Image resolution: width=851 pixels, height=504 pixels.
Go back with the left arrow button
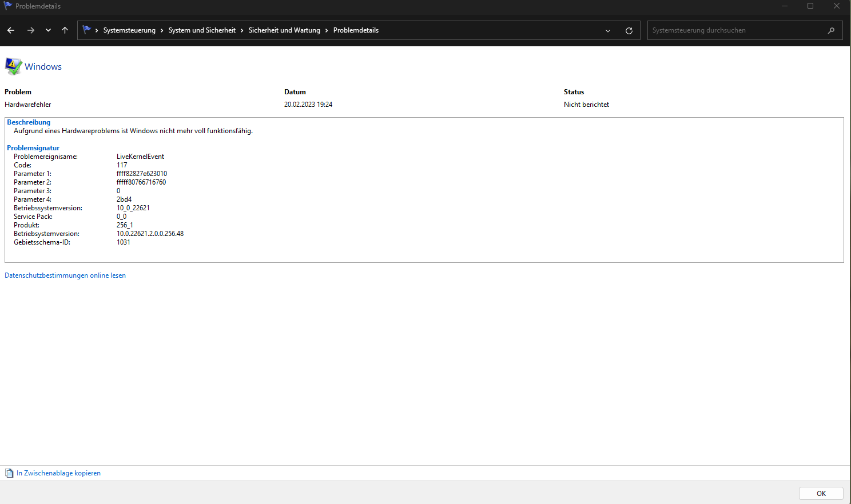pyautogui.click(x=11, y=30)
